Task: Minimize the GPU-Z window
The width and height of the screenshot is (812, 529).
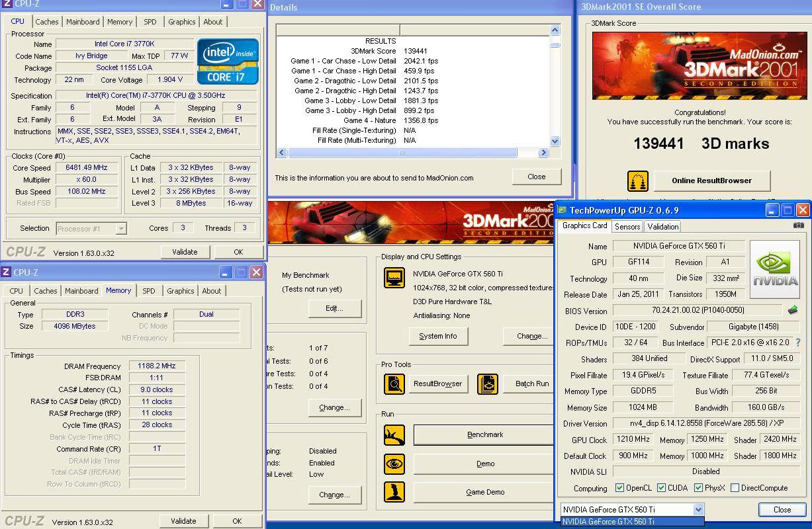Action: tap(772, 210)
